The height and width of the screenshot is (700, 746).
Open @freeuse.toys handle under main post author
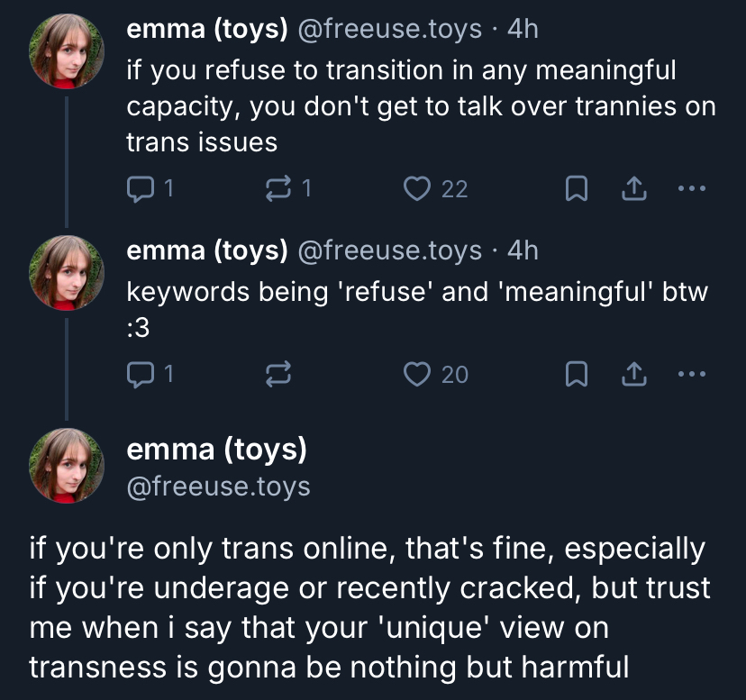pos(218,486)
